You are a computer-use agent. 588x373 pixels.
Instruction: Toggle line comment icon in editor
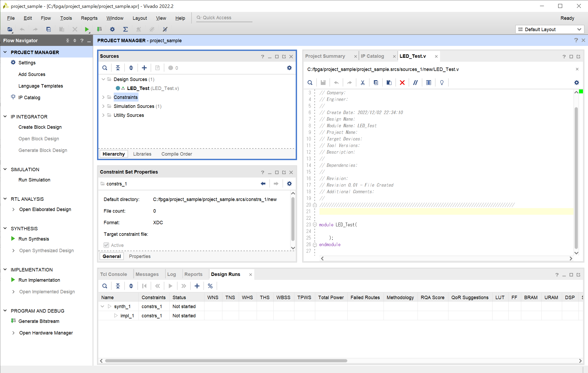pos(415,83)
